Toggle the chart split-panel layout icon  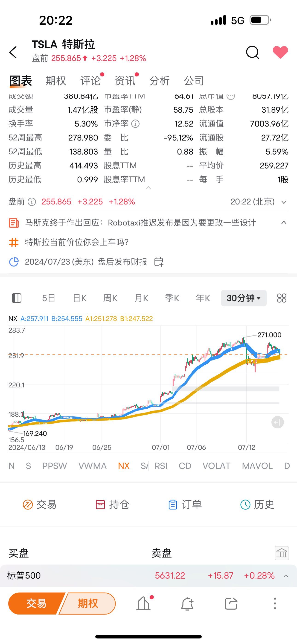click(x=17, y=298)
